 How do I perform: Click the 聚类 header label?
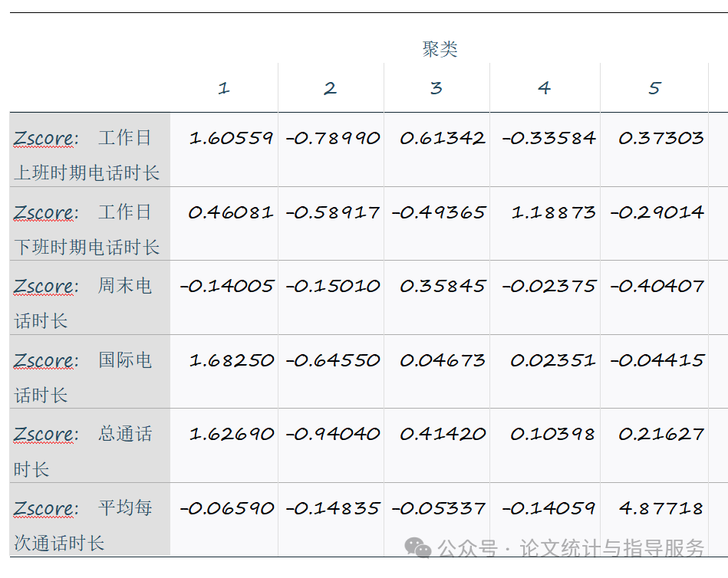point(440,49)
